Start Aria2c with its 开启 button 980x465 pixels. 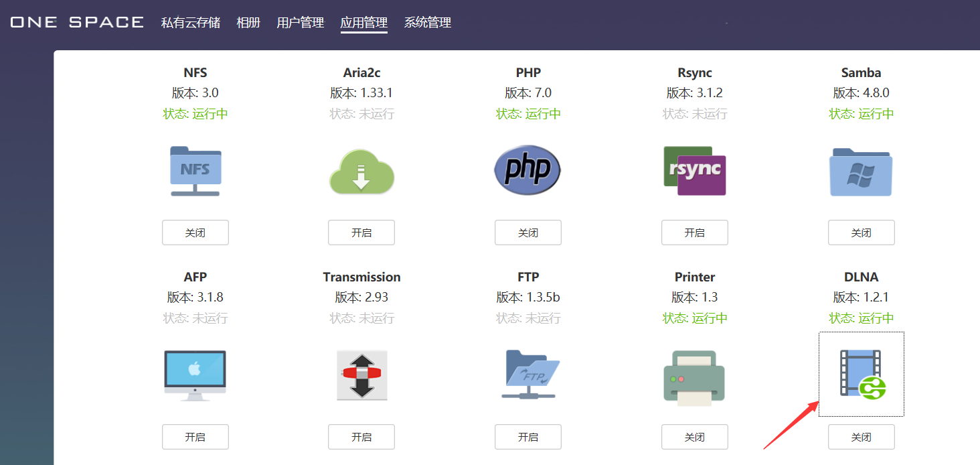361,232
